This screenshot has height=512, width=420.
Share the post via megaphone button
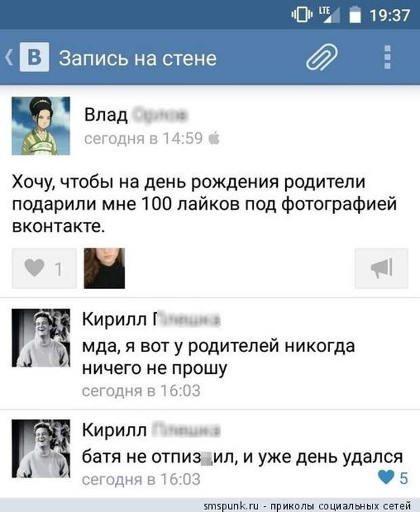(381, 268)
